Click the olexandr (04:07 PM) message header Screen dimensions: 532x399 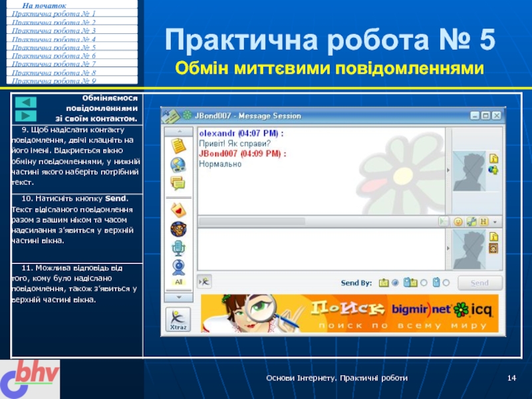(241, 134)
